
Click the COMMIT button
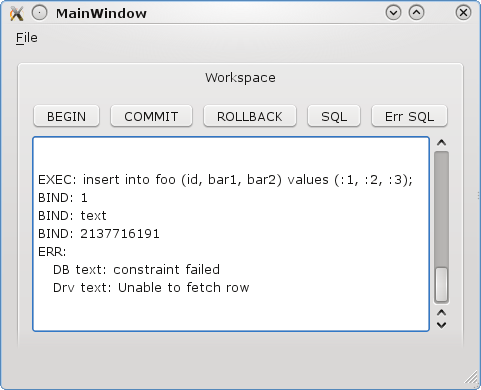(x=151, y=116)
